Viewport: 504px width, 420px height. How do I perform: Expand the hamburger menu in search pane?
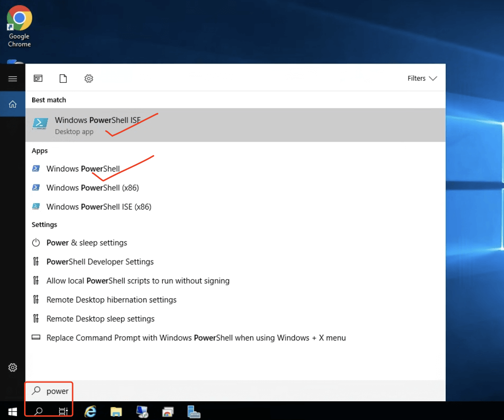point(13,79)
